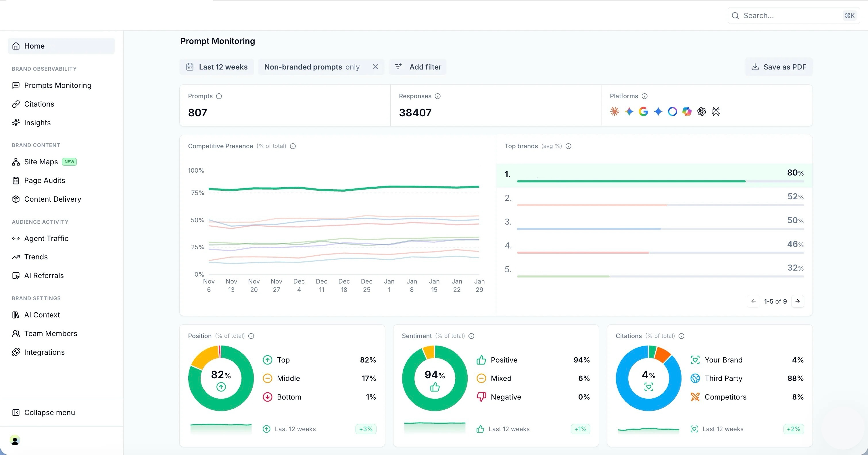
Task: Remove the Non-branded prompts only filter
Action: point(375,67)
